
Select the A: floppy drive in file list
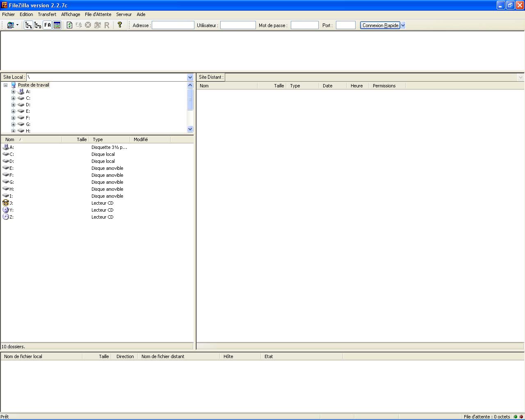[x=11, y=147]
